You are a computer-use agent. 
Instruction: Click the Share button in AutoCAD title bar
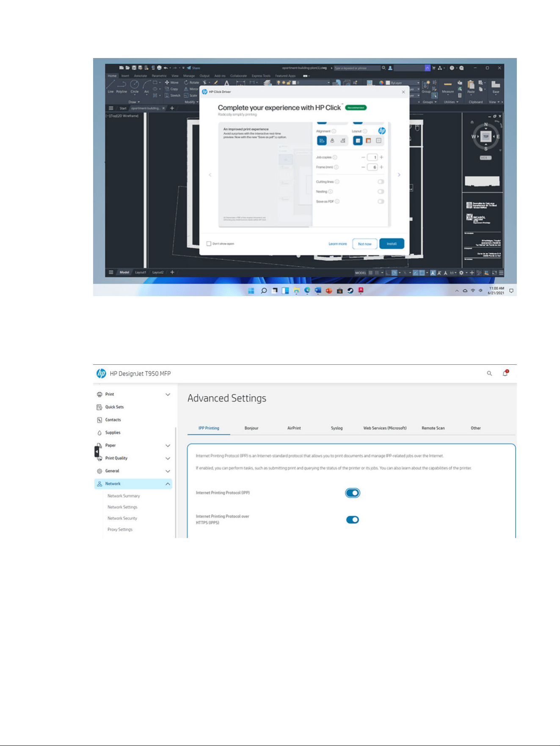[193, 68]
